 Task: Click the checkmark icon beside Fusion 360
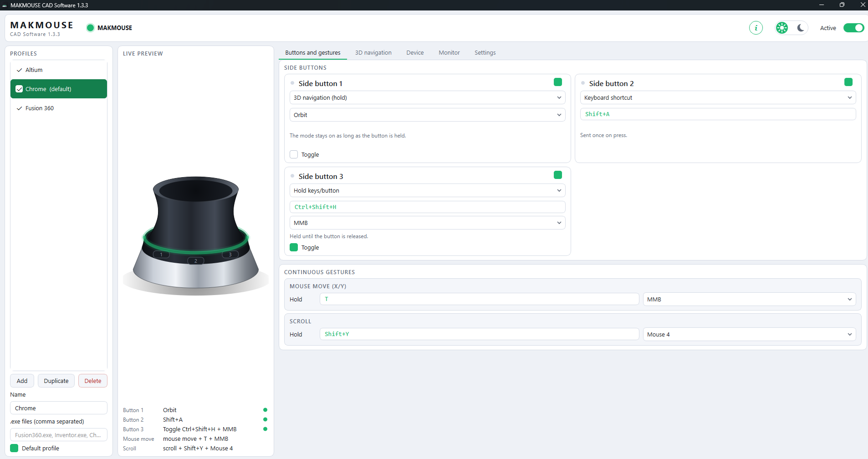coord(19,108)
